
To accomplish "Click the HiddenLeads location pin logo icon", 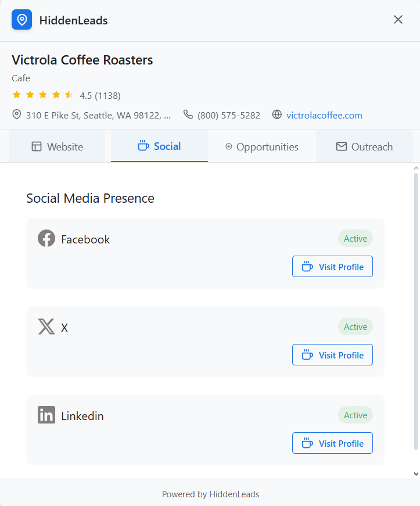I will pyautogui.click(x=21, y=19).
